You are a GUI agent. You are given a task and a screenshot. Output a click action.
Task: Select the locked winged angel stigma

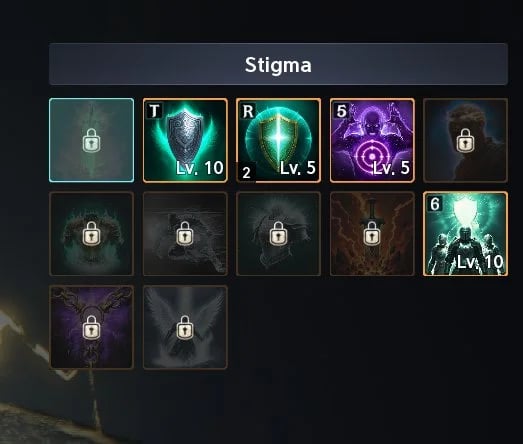coord(185,327)
